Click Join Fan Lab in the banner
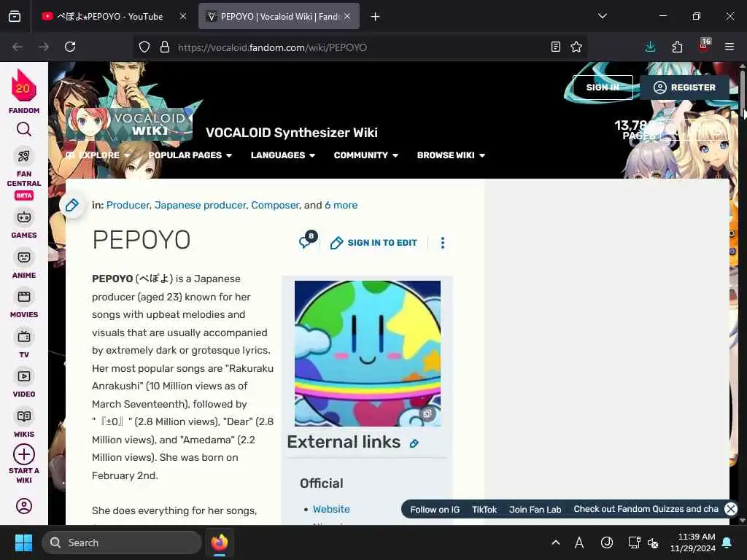 (x=535, y=510)
